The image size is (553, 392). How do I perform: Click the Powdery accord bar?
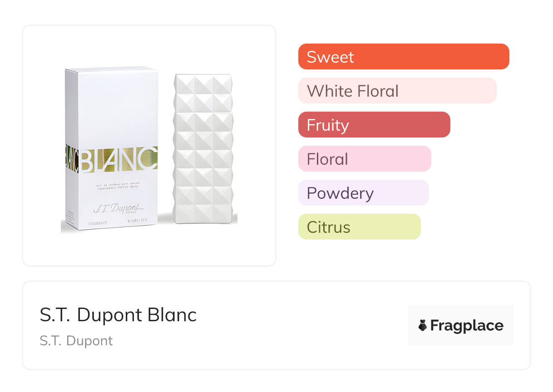(x=363, y=193)
